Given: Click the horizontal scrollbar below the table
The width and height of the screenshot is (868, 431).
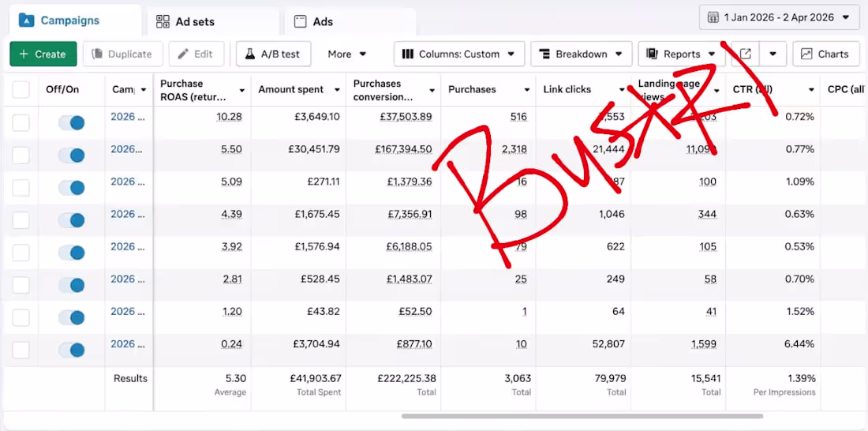Looking at the screenshot, I should [x=582, y=416].
